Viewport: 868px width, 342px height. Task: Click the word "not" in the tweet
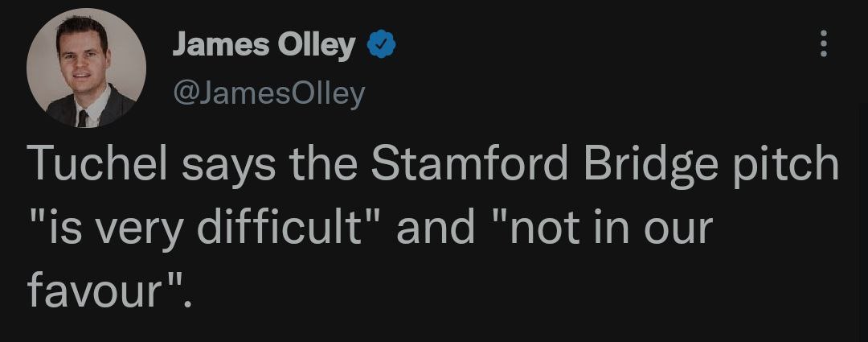(546, 229)
